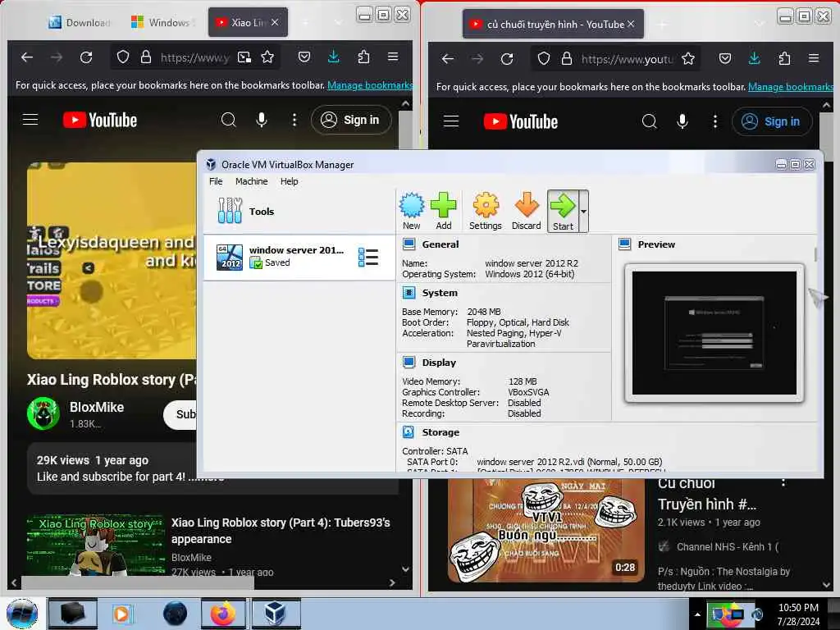This screenshot has width=840, height=630.
Task: Open new tab plus in right Firefox
Action: 663,24
